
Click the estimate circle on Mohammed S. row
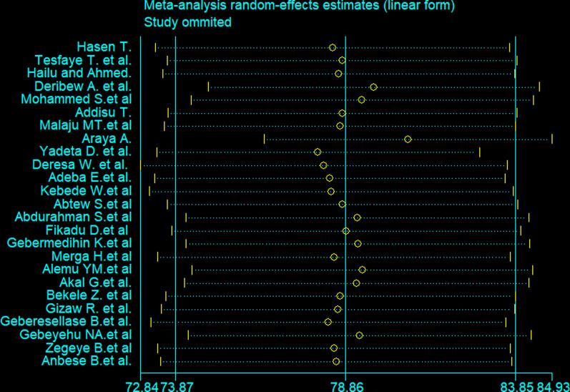tap(361, 99)
